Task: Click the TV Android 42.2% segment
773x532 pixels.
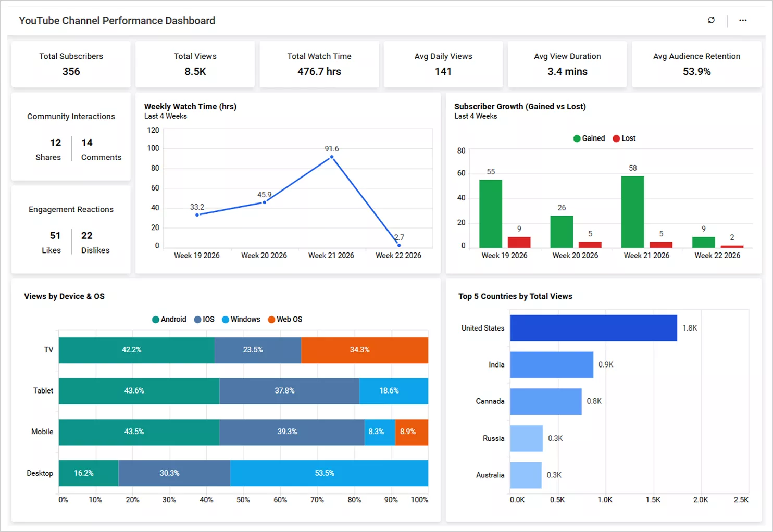Action: tap(136, 350)
